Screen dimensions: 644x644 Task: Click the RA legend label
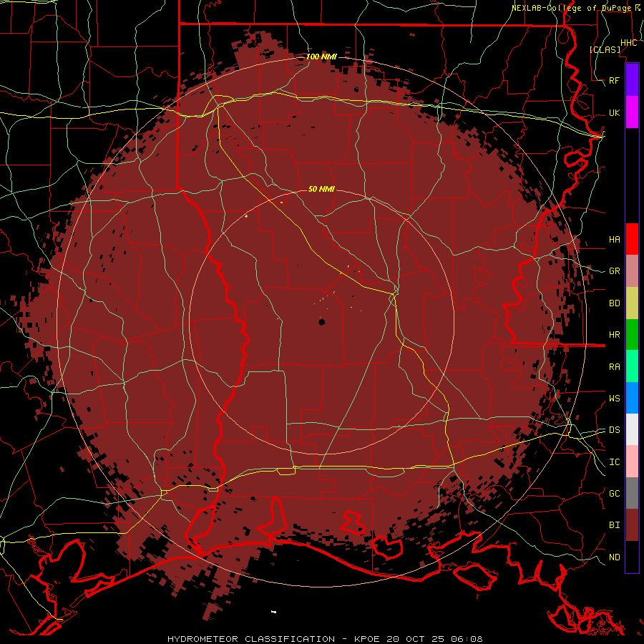pyautogui.click(x=615, y=366)
